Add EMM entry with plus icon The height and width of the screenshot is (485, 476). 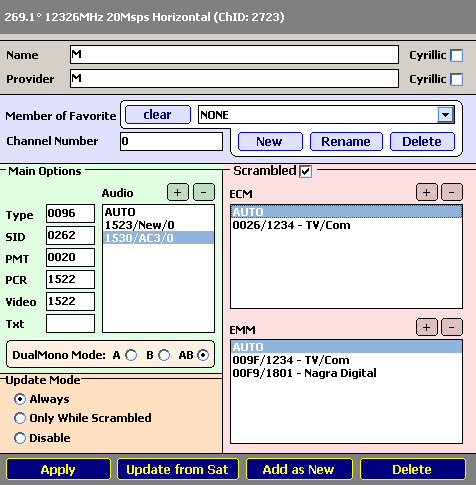[427, 327]
